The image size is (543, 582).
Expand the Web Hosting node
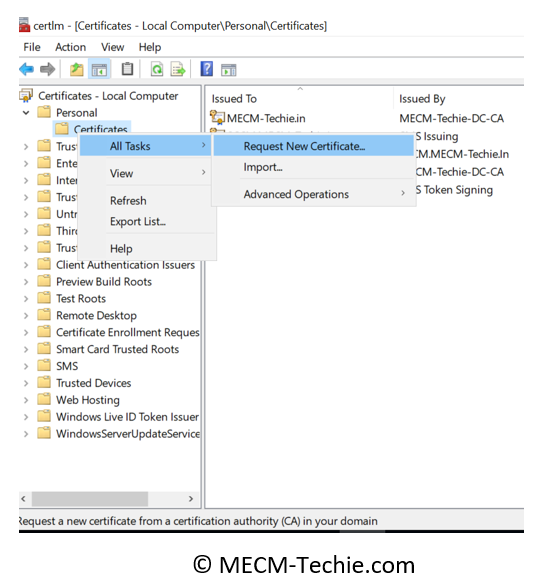pyautogui.click(x=26, y=400)
